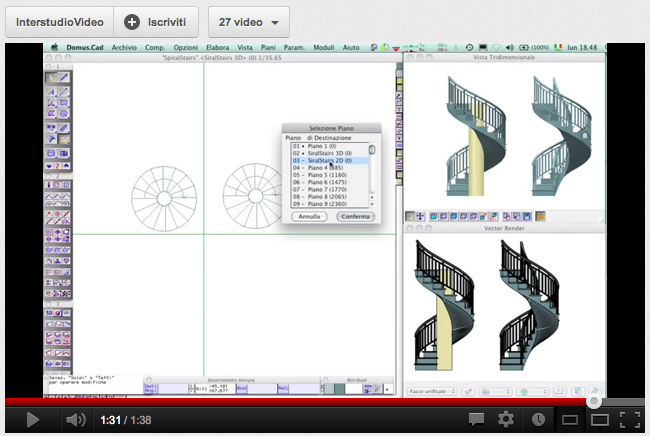Screen dimensions: 650x436
Task: Open the Archivio menu
Action: click(124, 47)
